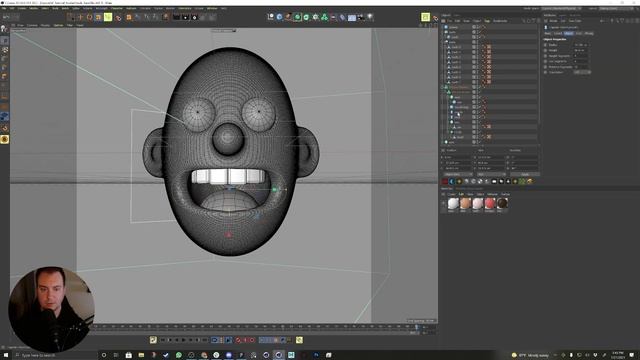Click the yellow highlighted tool icon in top toolbar
This screenshot has height=360, width=640.
108,17
